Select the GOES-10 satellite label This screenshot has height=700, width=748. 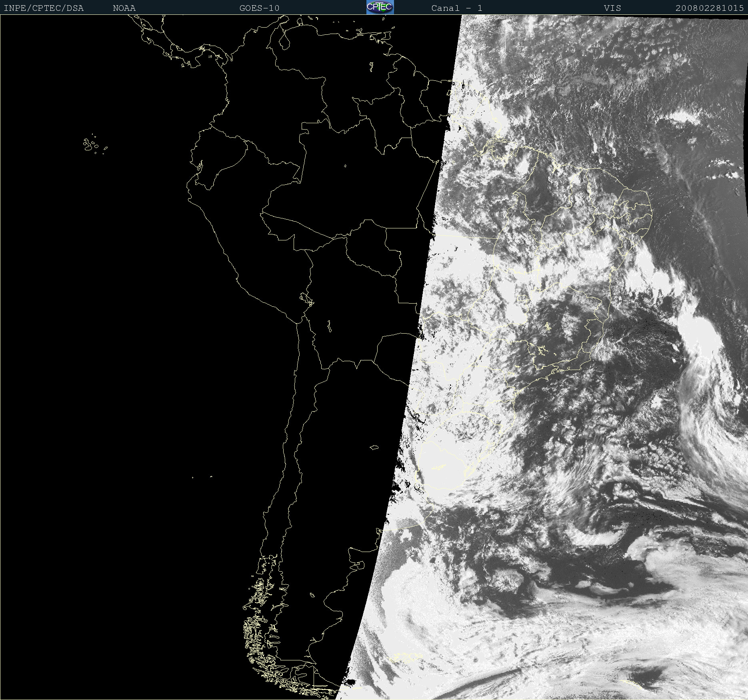point(260,8)
